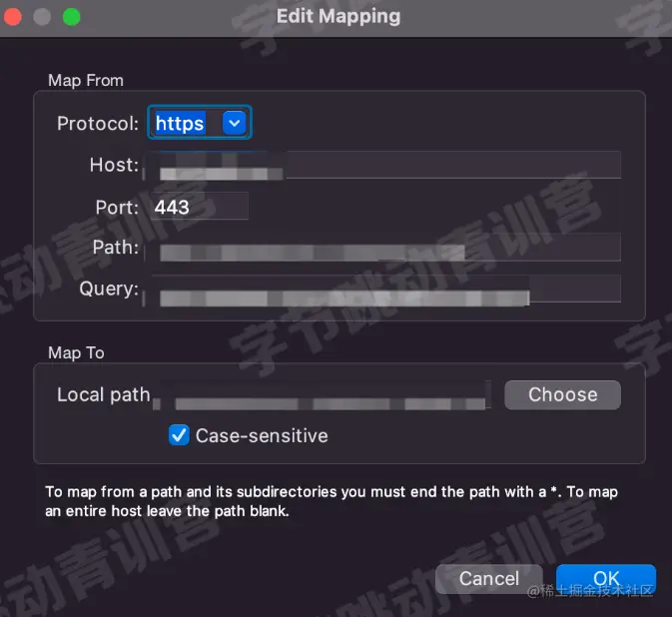Expand the Protocol dropdown arrow
Image resolution: width=672 pixels, height=617 pixels.
[x=234, y=123]
